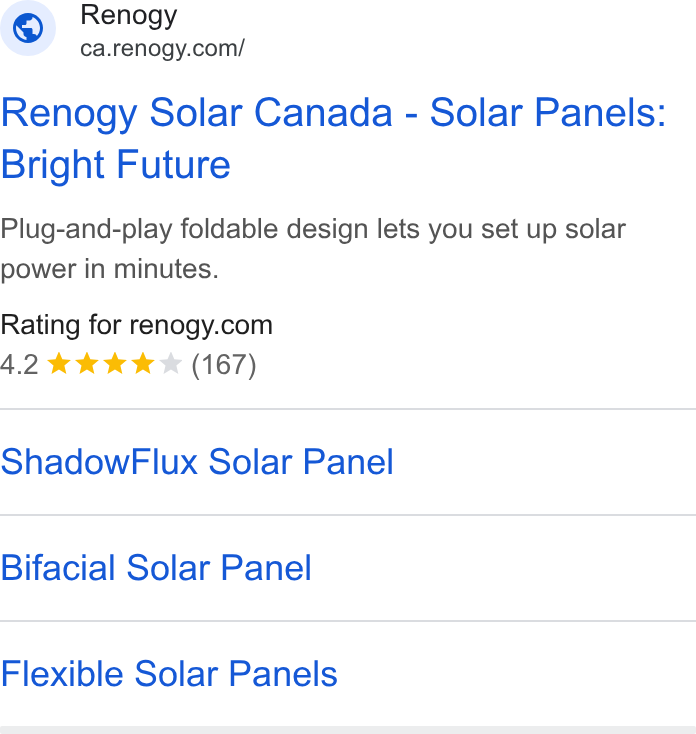Open the ShadowFlux Solar Panel sitelink
Image resolution: width=696 pixels, height=734 pixels.
coord(197,462)
